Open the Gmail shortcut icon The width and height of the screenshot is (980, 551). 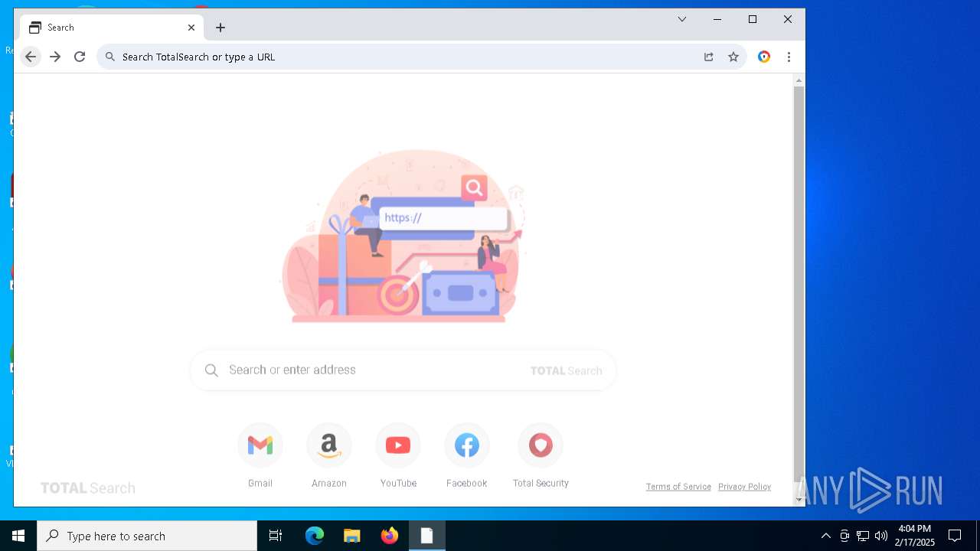coord(260,445)
